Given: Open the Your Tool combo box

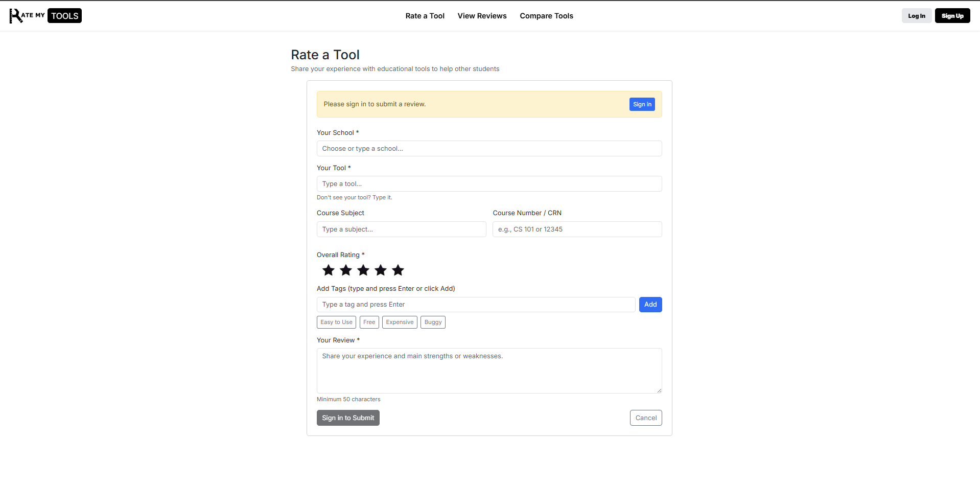Looking at the screenshot, I should tap(489, 184).
